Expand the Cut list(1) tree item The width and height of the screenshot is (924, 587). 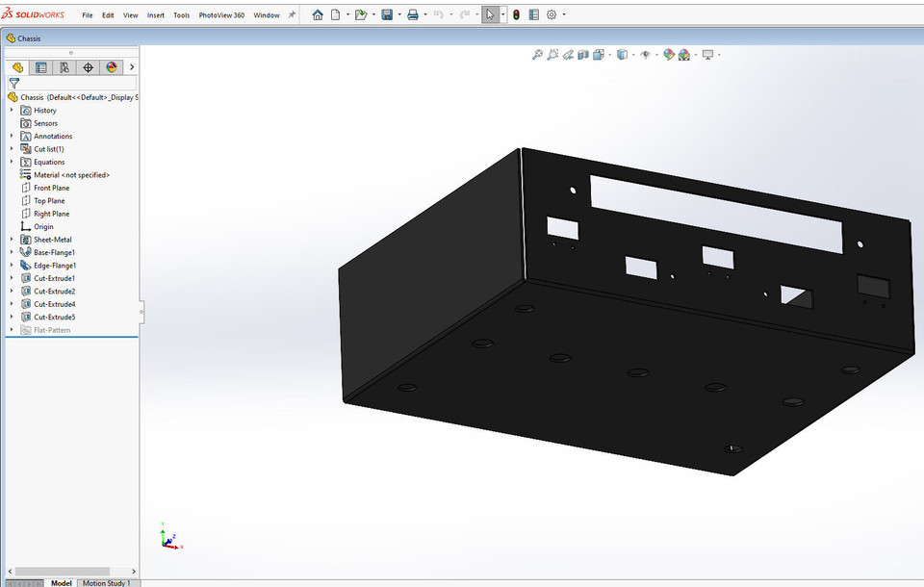point(11,149)
